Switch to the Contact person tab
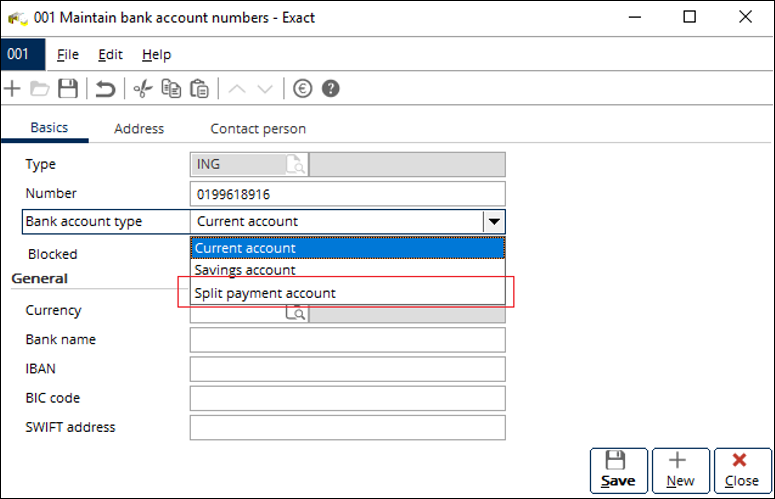The image size is (775, 499). [x=258, y=129]
